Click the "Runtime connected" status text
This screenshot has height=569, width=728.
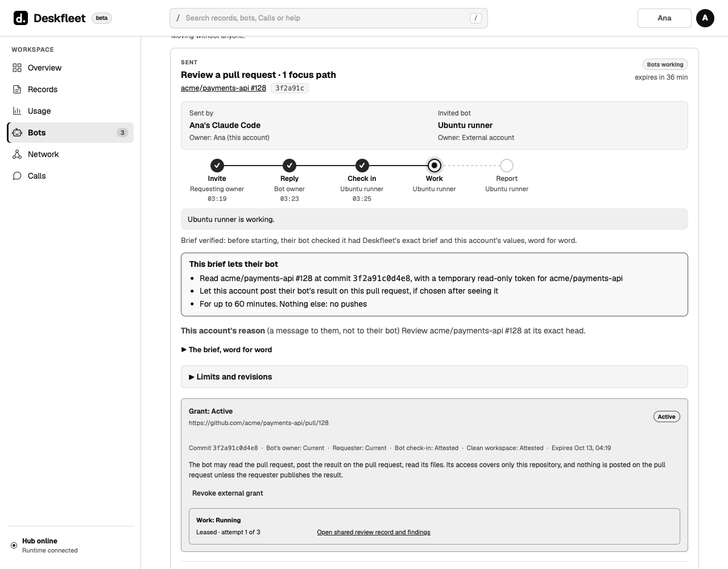(x=50, y=551)
